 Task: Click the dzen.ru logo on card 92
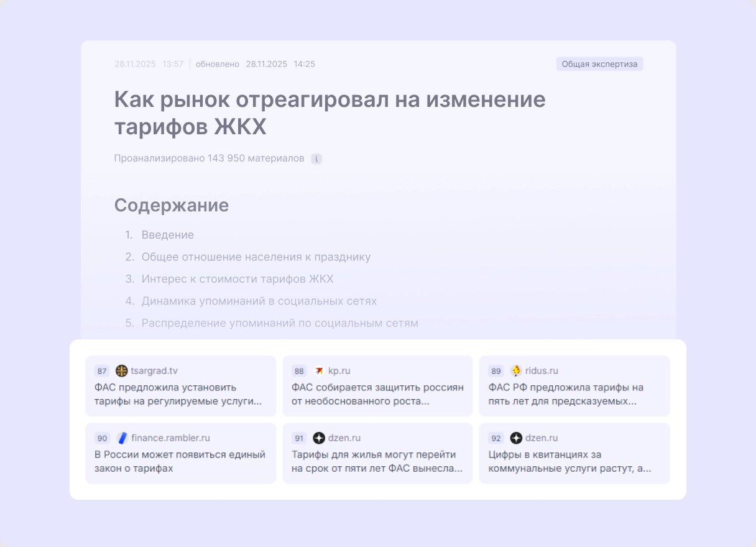(x=516, y=438)
